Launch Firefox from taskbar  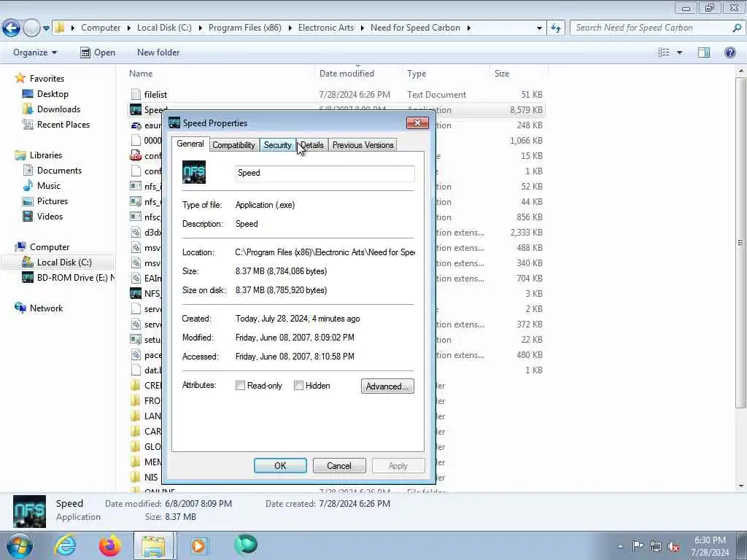click(110, 545)
